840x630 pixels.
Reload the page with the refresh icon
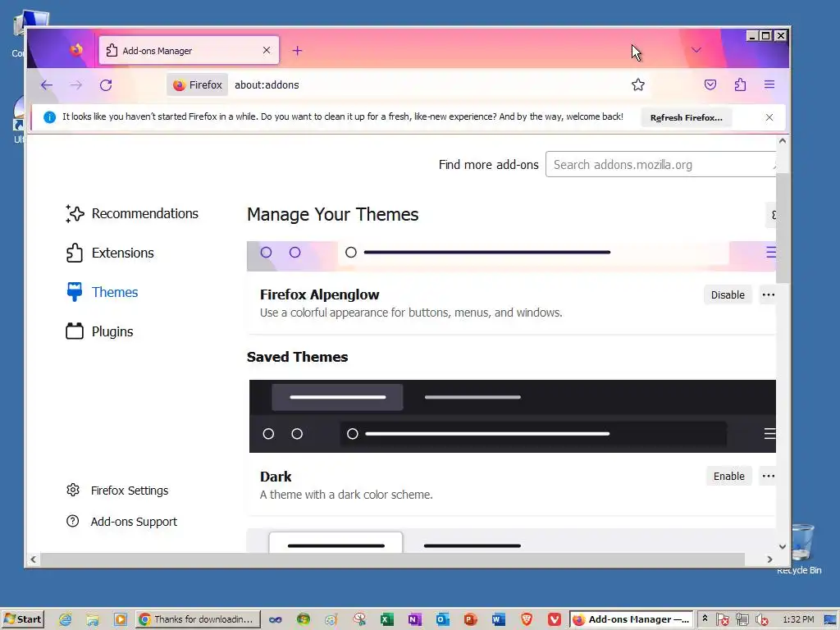click(x=106, y=84)
